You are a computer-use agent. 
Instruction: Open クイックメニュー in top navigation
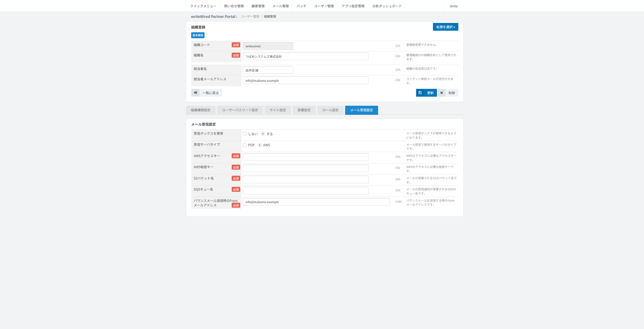[x=203, y=6]
